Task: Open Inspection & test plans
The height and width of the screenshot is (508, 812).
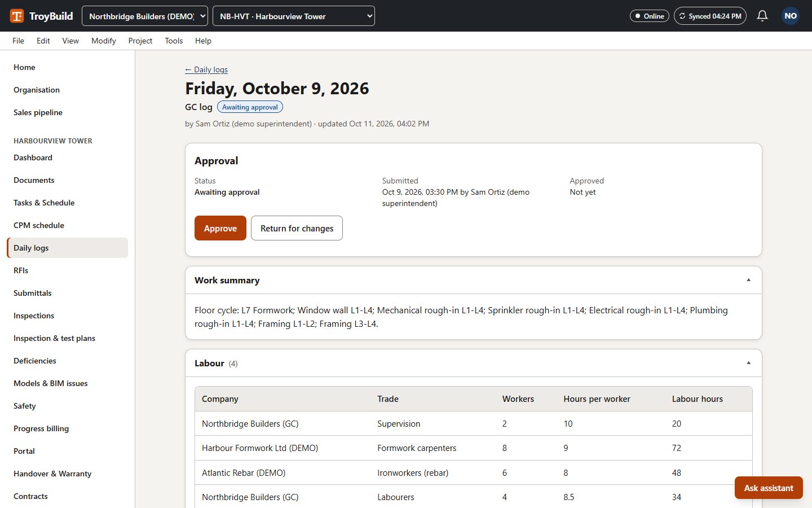Action: click(68, 338)
